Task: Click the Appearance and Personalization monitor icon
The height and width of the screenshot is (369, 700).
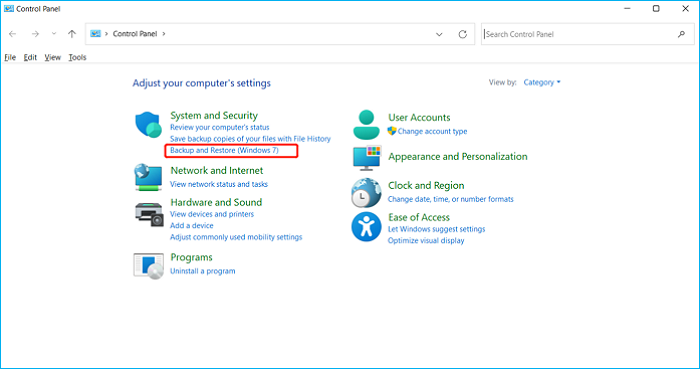Action: click(367, 158)
